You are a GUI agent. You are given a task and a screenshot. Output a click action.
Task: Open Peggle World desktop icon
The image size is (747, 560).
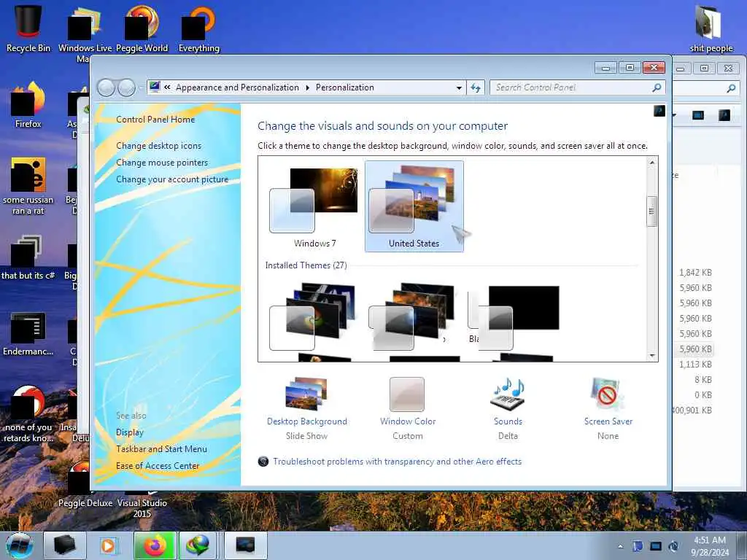pos(142,28)
